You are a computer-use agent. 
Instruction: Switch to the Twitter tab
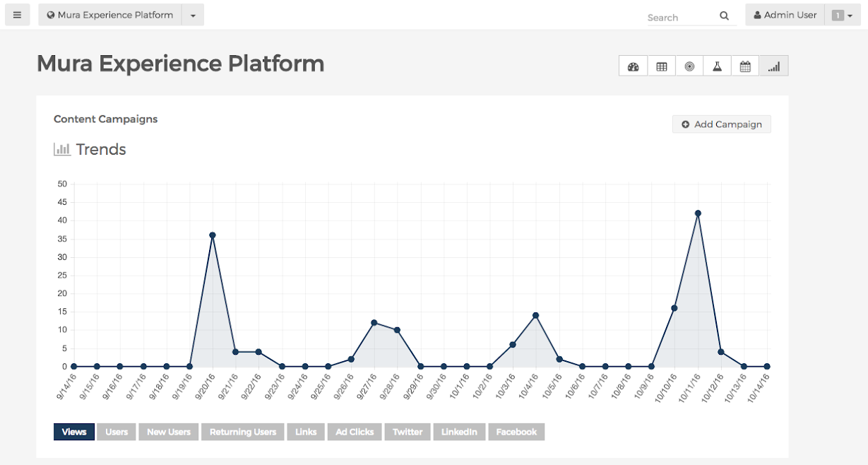tap(408, 432)
